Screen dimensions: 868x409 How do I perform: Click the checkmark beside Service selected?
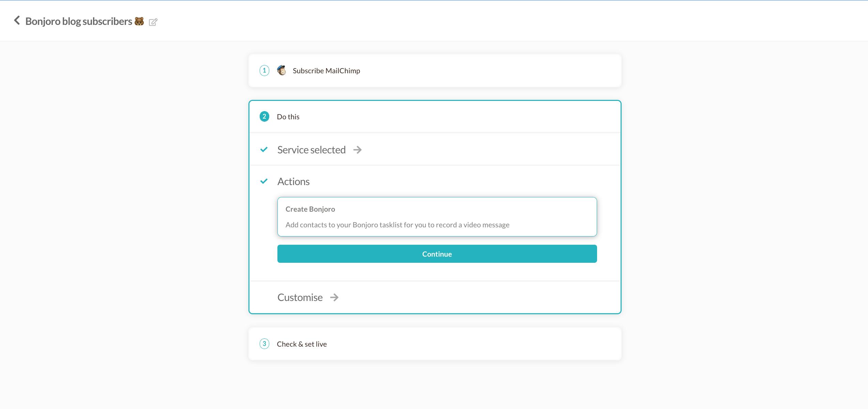[x=264, y=150]
